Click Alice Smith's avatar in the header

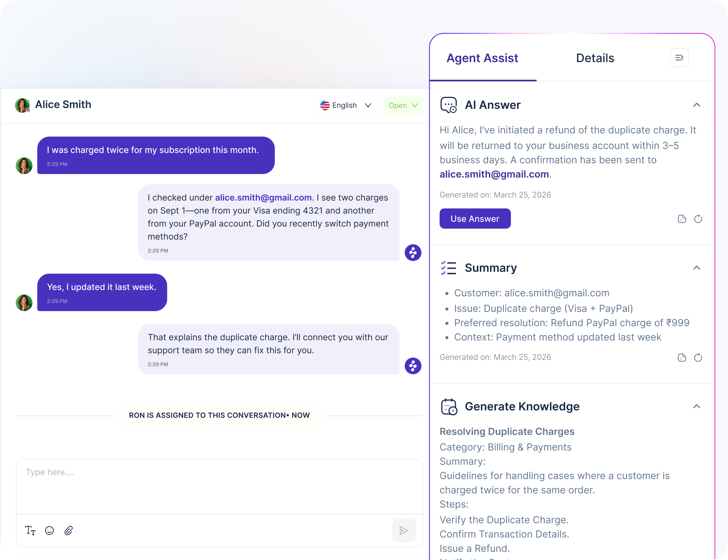[x=22, y=105]
